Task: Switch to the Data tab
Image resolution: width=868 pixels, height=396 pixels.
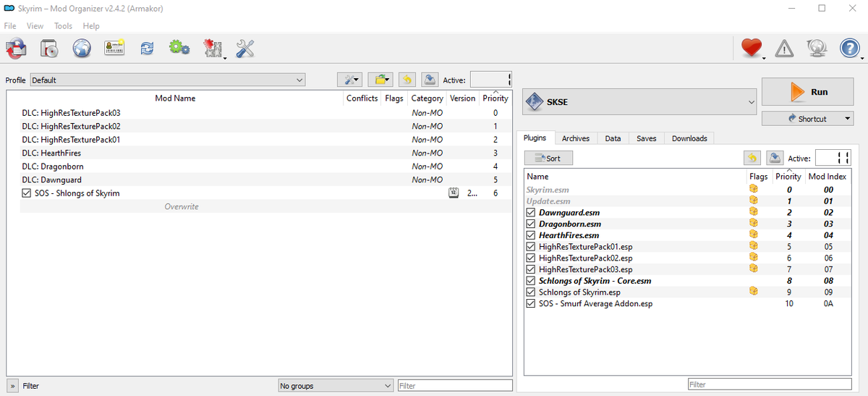Action: point(613,138)
